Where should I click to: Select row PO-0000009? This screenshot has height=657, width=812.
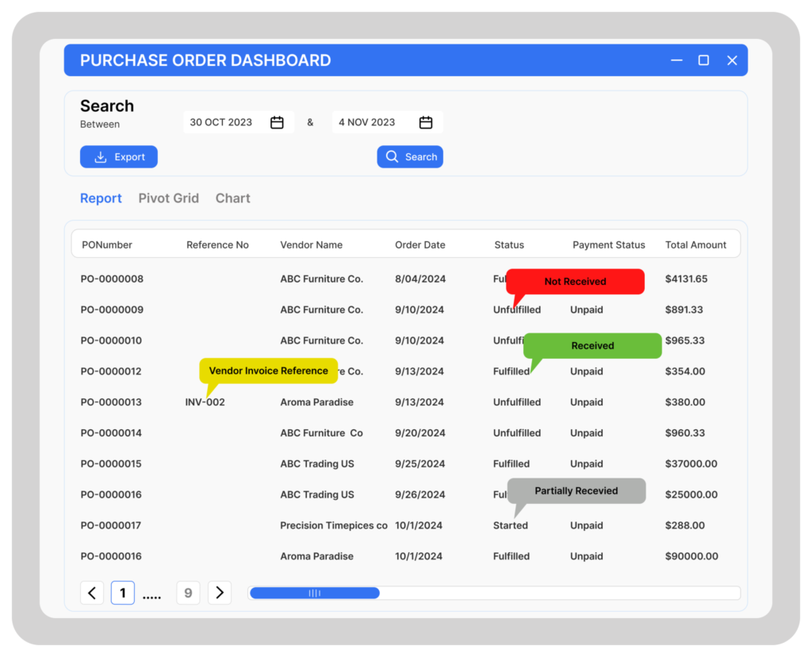[405, 309]
